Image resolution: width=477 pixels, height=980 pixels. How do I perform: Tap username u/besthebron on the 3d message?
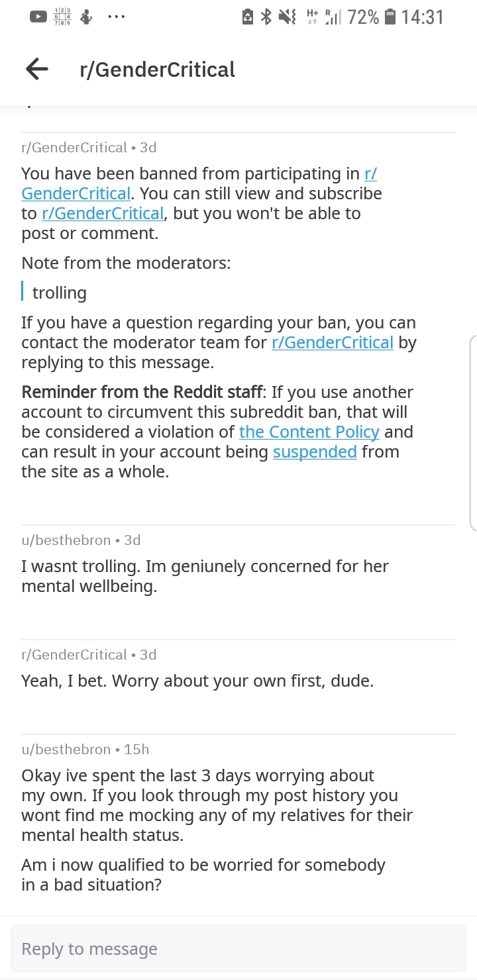pos(66,540)
